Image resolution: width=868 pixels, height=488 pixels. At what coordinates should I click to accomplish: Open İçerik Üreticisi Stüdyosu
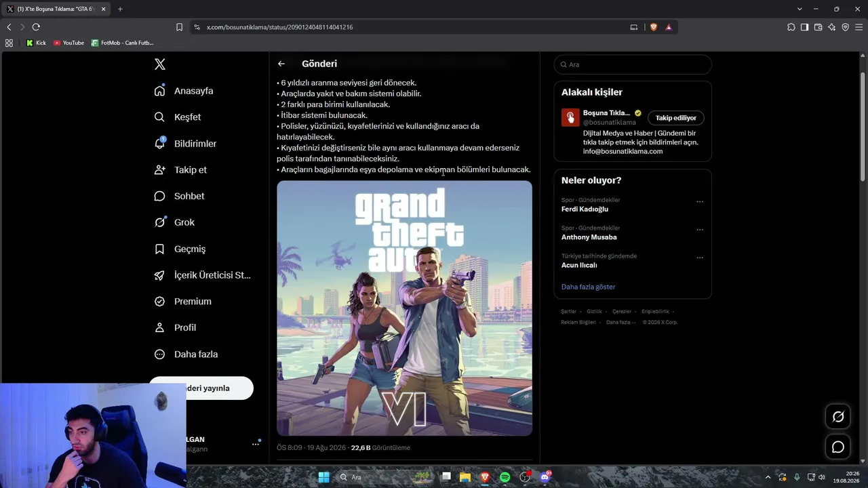[202, 275]
